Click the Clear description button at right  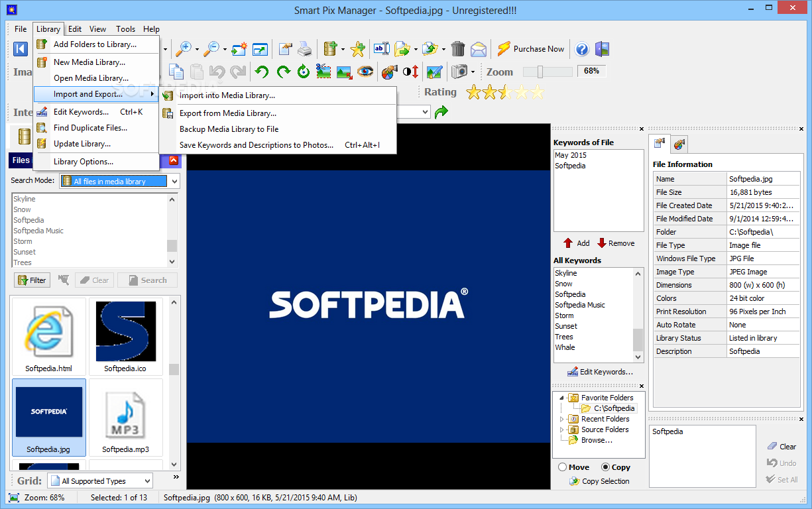coord(782,447)
